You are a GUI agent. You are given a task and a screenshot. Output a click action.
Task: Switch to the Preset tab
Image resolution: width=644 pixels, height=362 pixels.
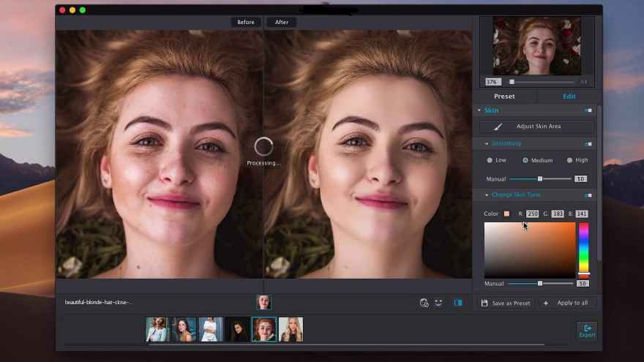point(504,97)
